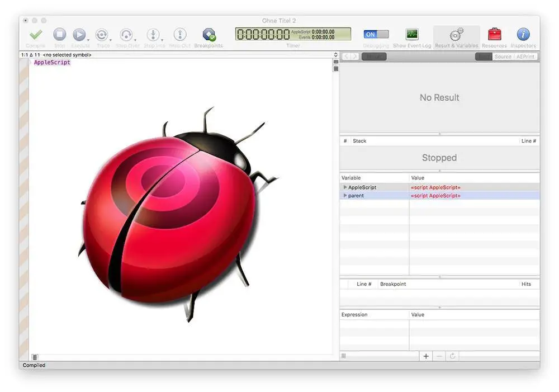Image resolution: width=559 pixels, height=392 pixels.
Task: Click the Compiled status bar text
Action: [34, 365]
